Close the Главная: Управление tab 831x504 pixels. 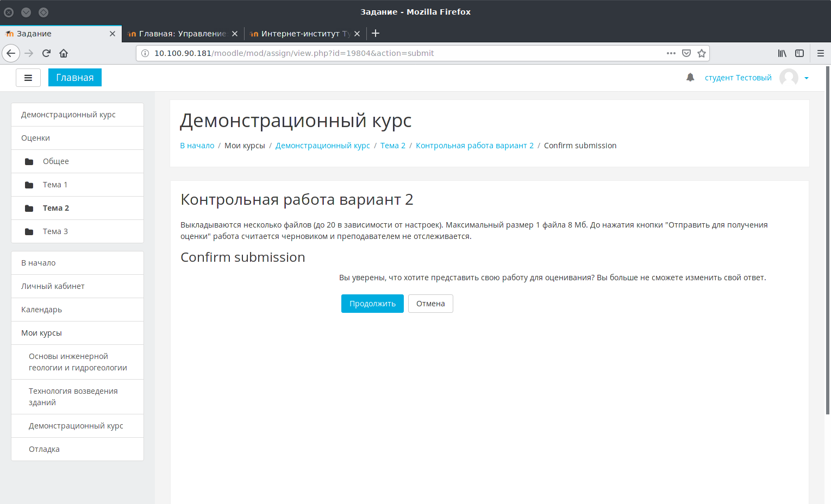tap(235, 34)
